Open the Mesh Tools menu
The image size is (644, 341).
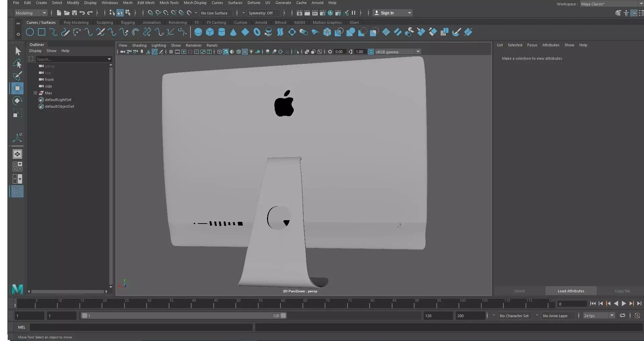(169, 3)
